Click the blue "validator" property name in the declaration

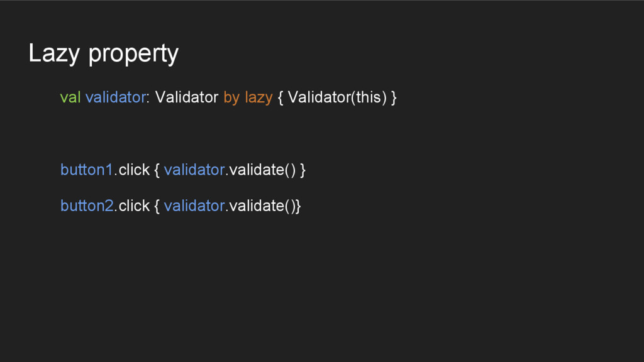click(x=116, y=97)
